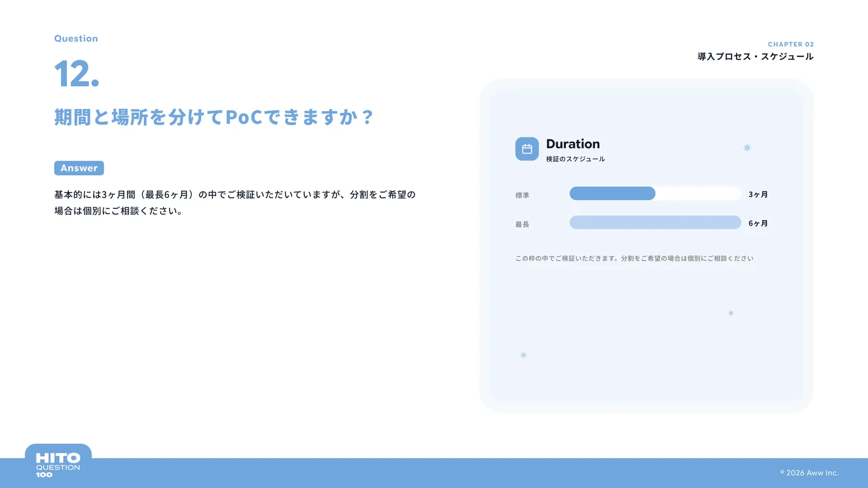
Task: Click the large question number 12.
Action: [76, 73]
